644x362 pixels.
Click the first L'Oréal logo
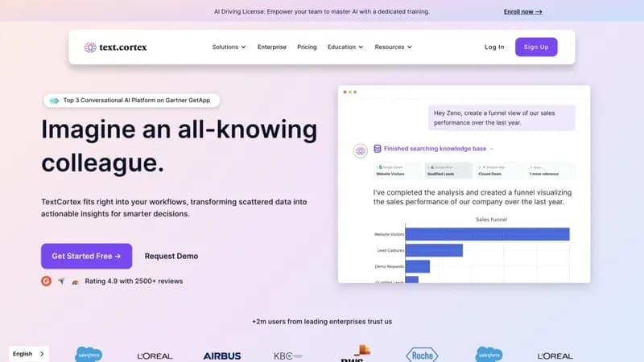(x=155, y=356)
